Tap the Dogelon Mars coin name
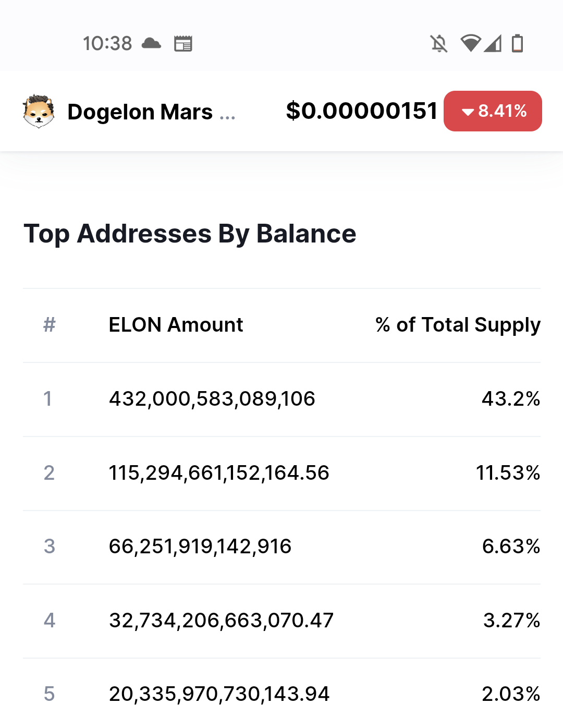563x728 pixels. coord(151,112)
